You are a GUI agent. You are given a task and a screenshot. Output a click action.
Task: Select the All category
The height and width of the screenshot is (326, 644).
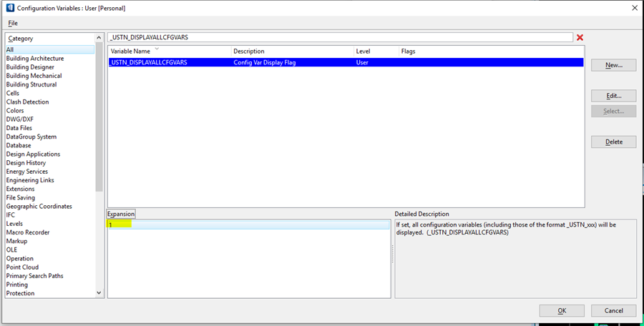click(49, 49)
